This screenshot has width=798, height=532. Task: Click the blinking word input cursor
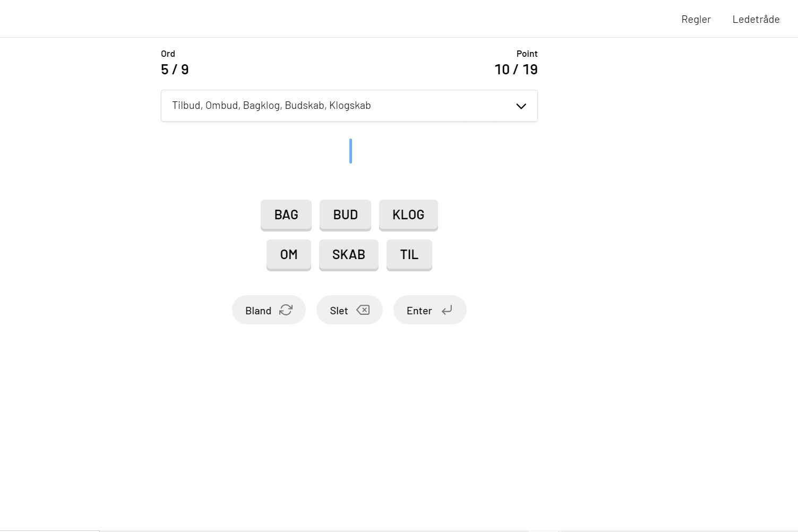350,151
